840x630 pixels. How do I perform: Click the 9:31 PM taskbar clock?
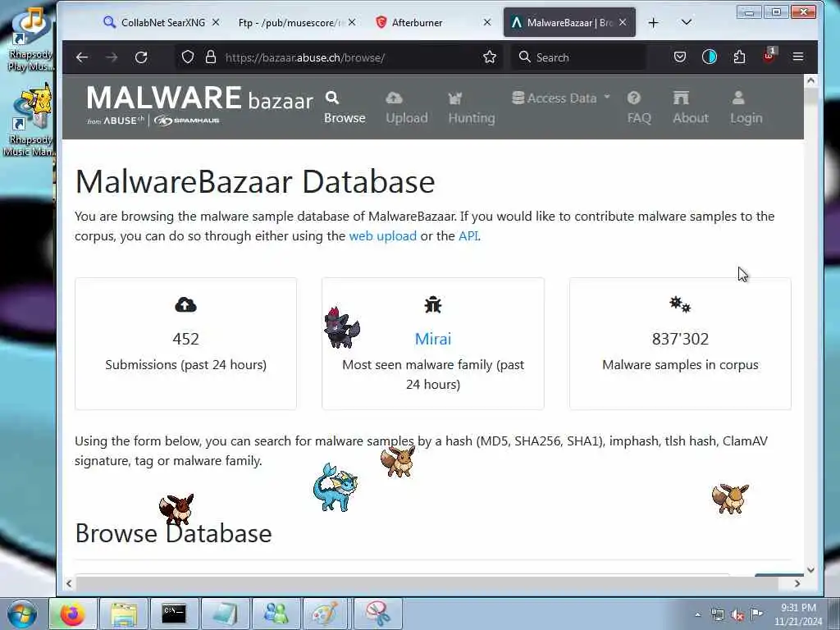pyautogui.click(x=798, y=614)
